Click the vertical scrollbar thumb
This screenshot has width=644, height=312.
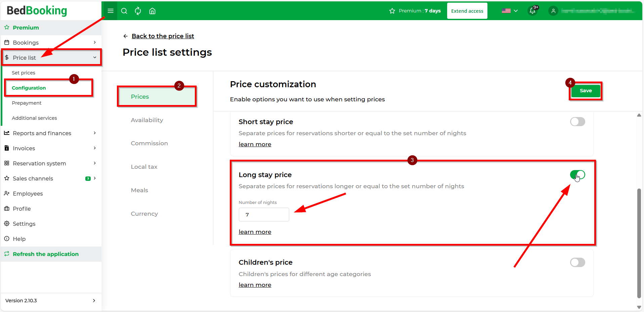(x=639, y=243)
